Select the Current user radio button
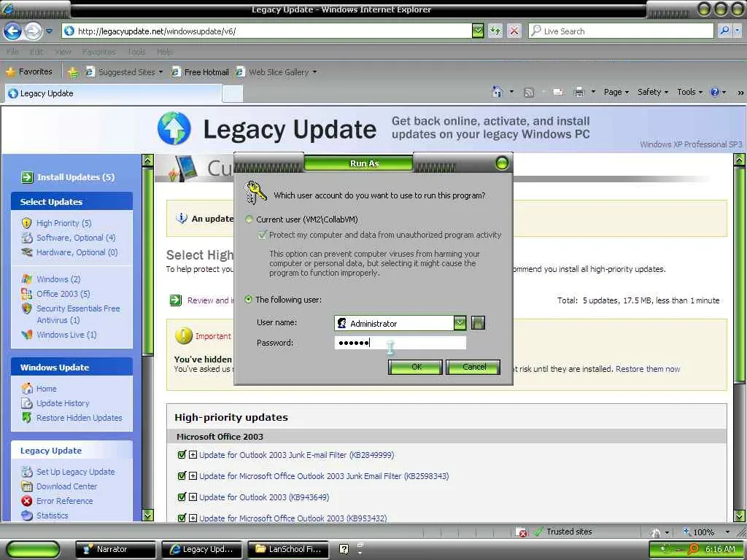747x560 pixels. (249, 219)
